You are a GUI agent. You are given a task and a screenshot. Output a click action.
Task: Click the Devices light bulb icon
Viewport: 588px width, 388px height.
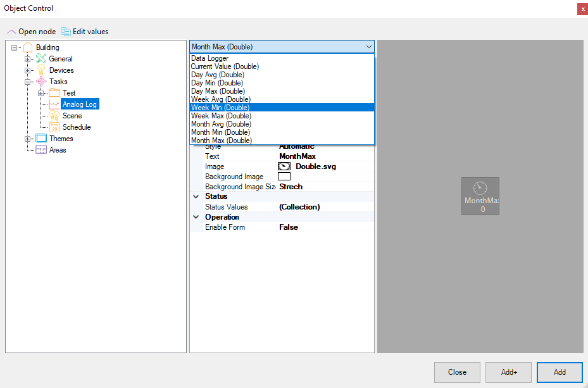(x=41, y=70)
